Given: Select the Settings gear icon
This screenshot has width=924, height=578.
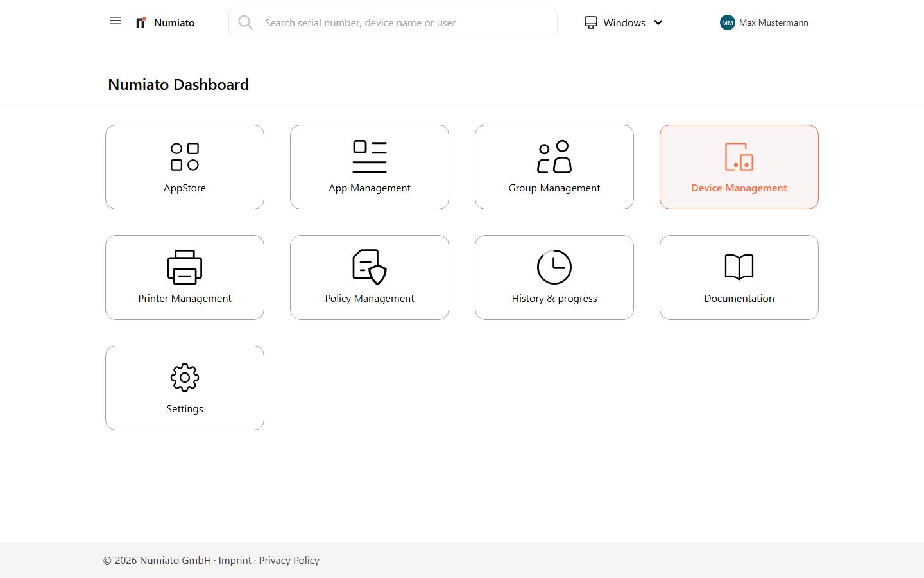Looking at the screenshot, I should [x=185, y=378].
